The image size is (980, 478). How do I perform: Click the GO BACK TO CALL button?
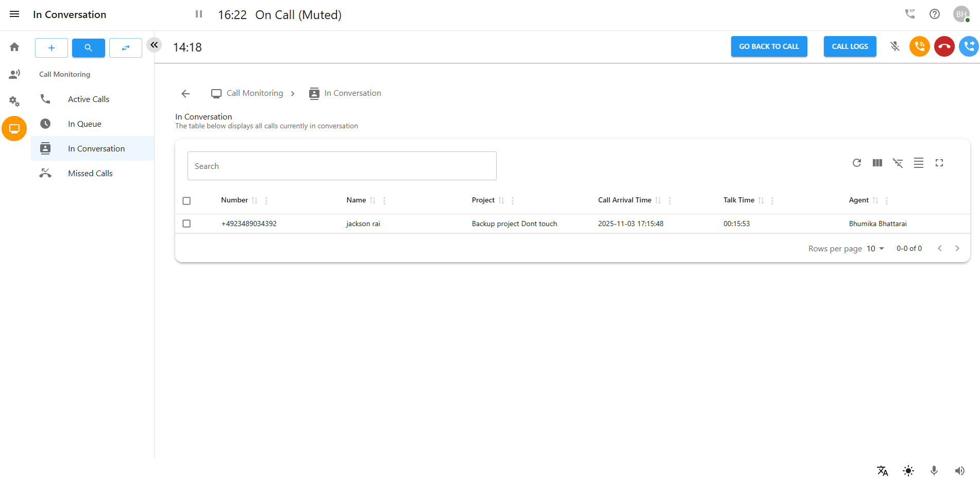[769, 46]
